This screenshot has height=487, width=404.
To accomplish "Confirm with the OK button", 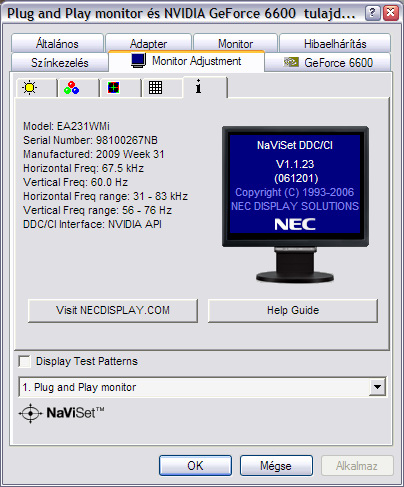I will 195,465.
